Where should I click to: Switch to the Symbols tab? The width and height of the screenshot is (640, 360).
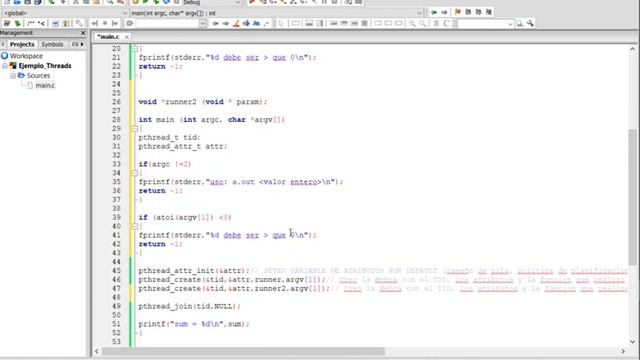tap(52, 44)
